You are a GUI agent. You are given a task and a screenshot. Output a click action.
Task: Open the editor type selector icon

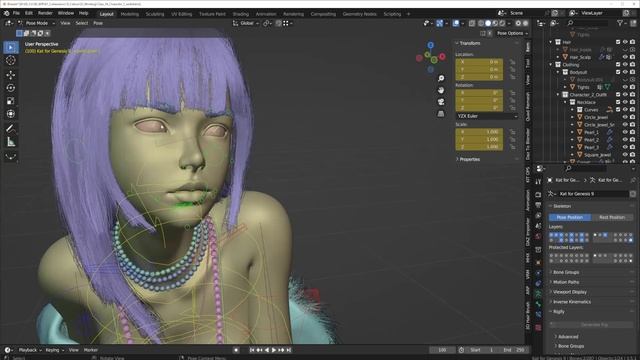9,23
